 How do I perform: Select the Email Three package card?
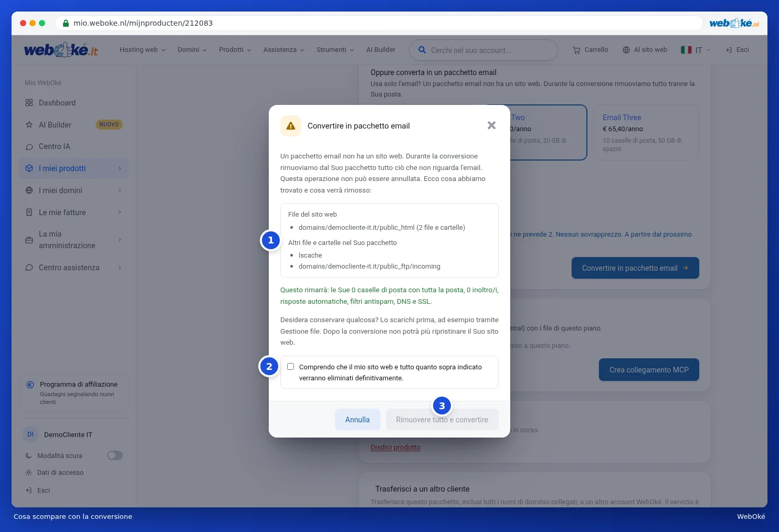(x=646, y=132)
